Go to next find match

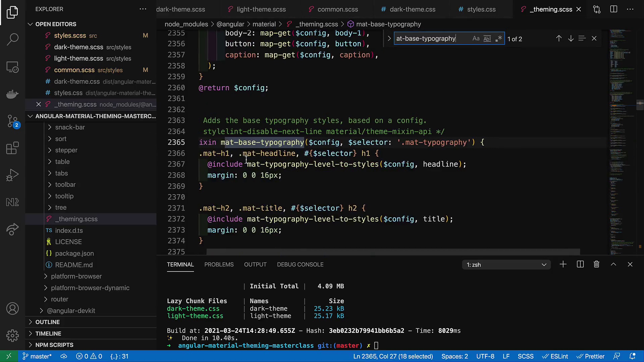pos(571,39)
